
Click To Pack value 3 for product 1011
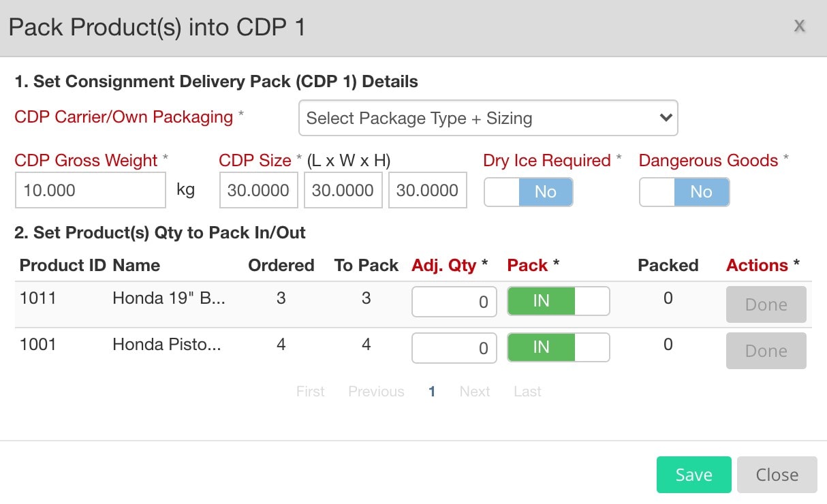(366, 298)
